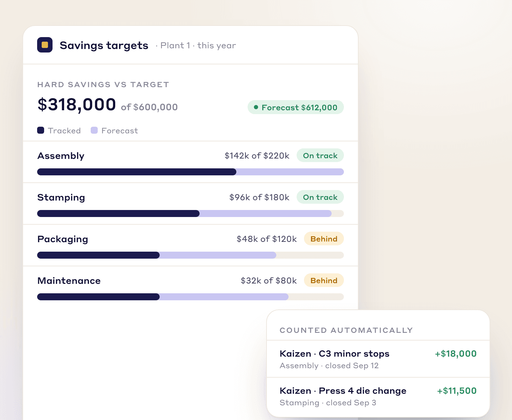Click the $318,000 total value

(77, 104)
